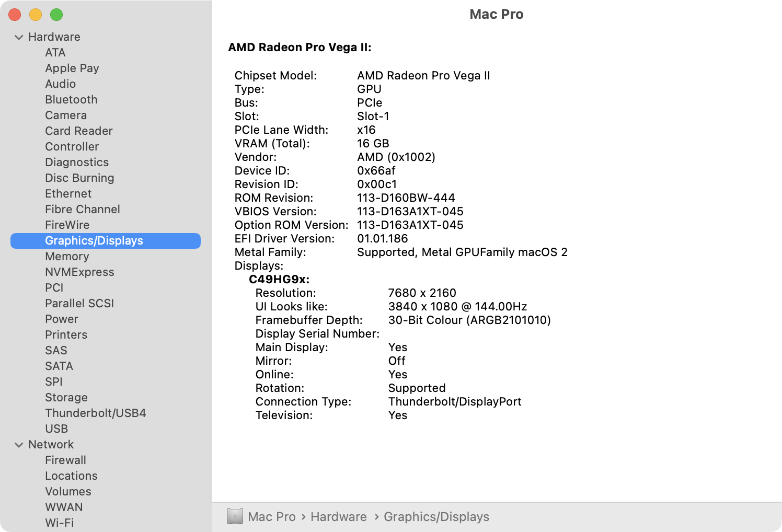This screenshot has height=532, width=782.
Task: Click the 30-Bit Colour framebuffer value
Action: [469, 320]
